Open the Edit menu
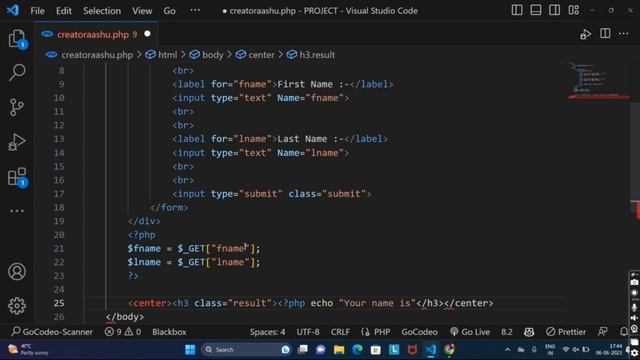This screenshot has width=640, height=360. [x=64, y=11]
